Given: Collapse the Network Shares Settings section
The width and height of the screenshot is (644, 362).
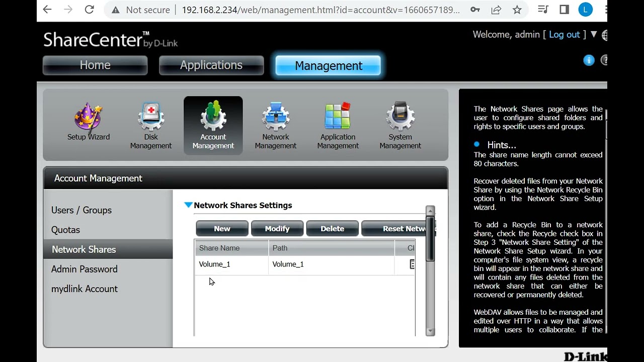Looking at the screenshot, I should coord(188,205).
